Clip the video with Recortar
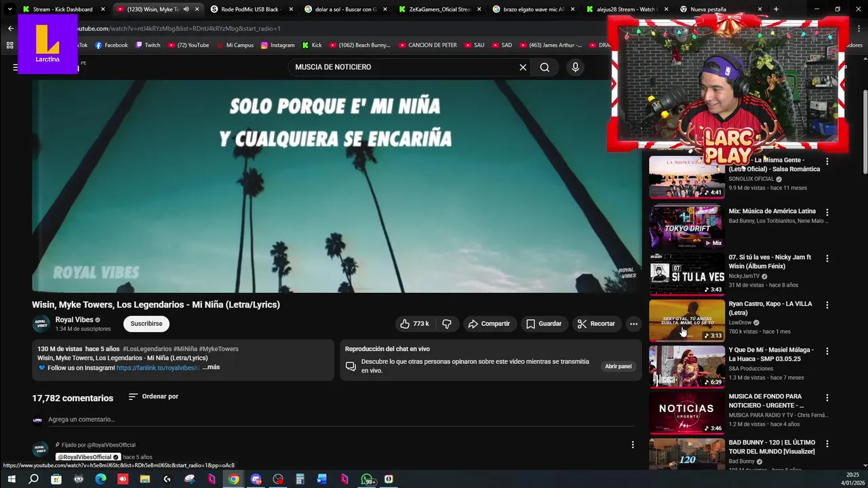The height and width of the screenshot is (488, 868). pos(596,324)
